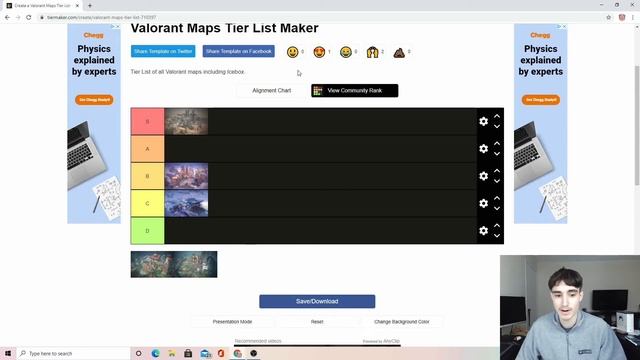Open settings gear for the C tier row
The image size is (640, 360).
click(483, 203)
